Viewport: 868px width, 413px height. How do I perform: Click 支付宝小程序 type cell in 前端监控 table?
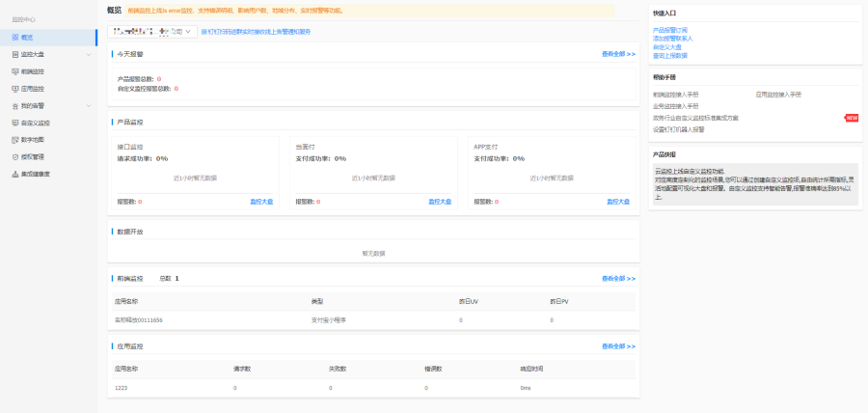[x=329, y=320]
